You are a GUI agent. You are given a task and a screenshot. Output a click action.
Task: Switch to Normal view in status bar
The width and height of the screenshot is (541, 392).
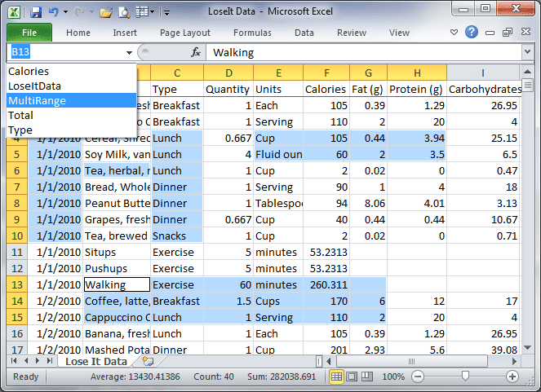[x=336, y=377]
